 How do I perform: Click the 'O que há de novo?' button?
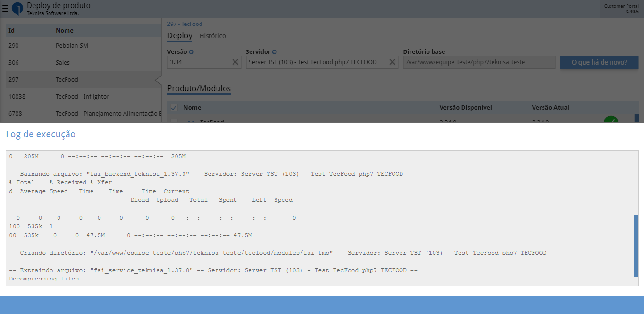pyautogui.click(x=599, y=62)
